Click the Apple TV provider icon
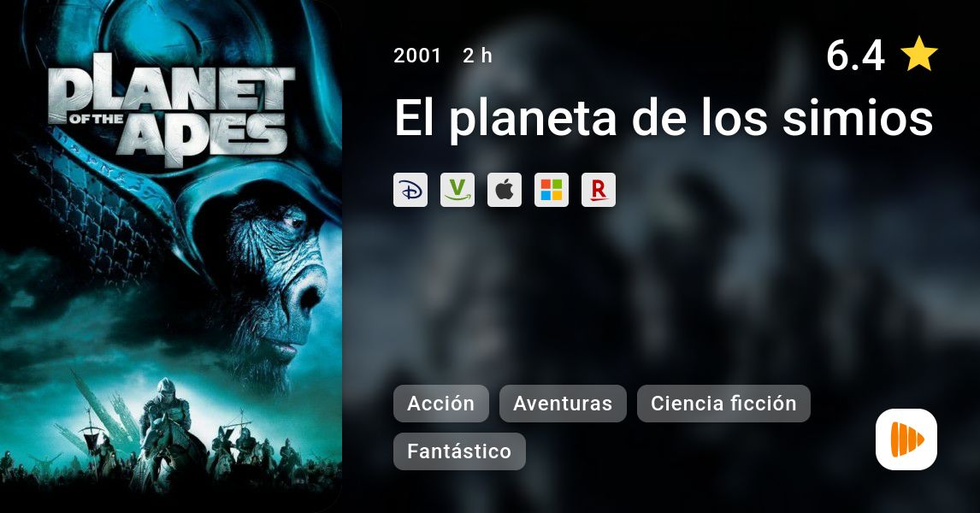 (505, 190)
